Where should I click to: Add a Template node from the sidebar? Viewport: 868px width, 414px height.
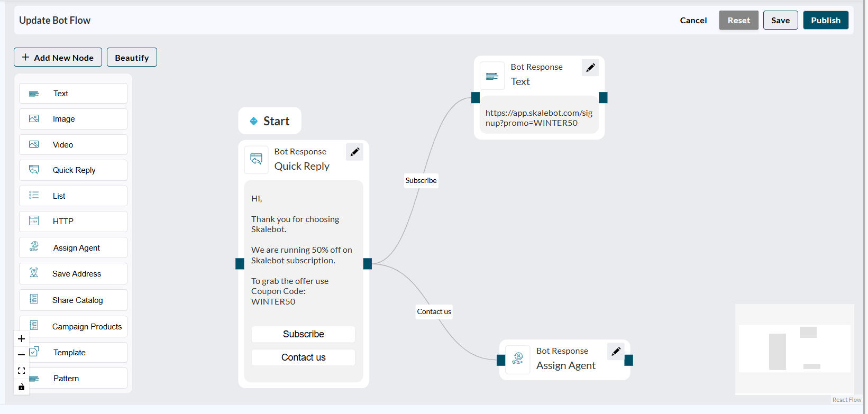pos(73,353)
